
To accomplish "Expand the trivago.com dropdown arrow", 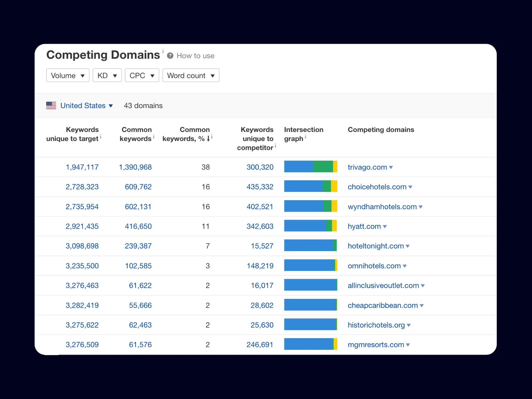I will [391, 168].
